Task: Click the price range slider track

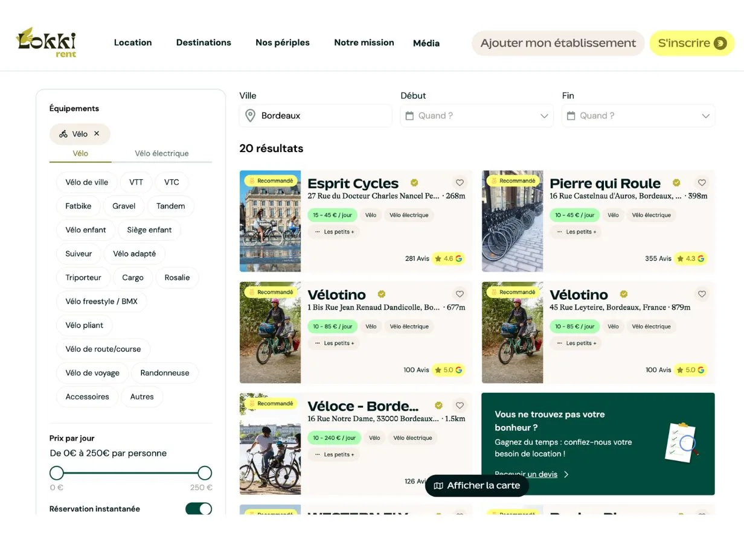Action: pyautogui.click(x=130, y=472)
